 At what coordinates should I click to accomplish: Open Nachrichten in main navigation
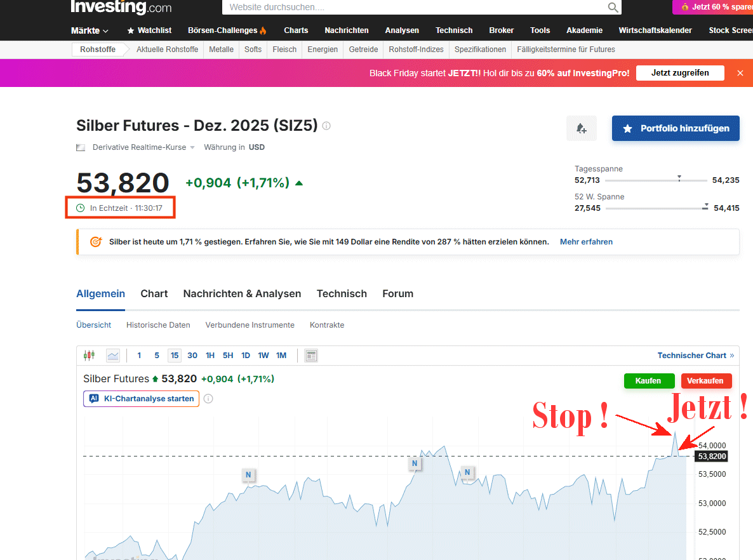(x=346, y=30)
